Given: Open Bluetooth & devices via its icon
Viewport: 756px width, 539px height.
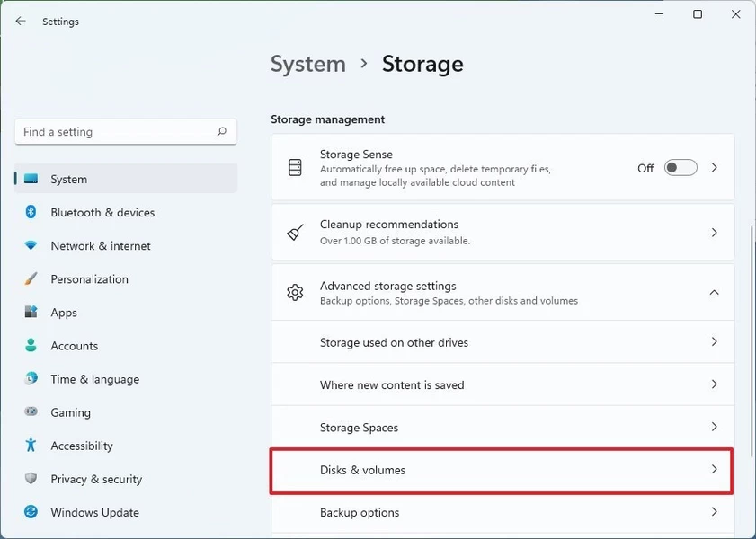Looking at the screenshot, I should tap(31, 213).
